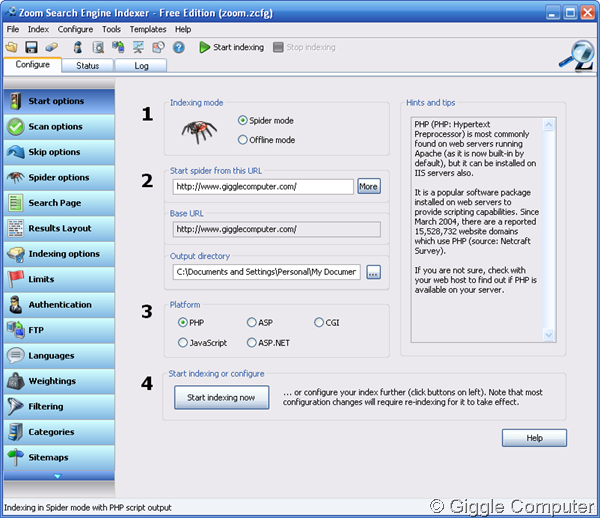Open the Index menu

38,29
